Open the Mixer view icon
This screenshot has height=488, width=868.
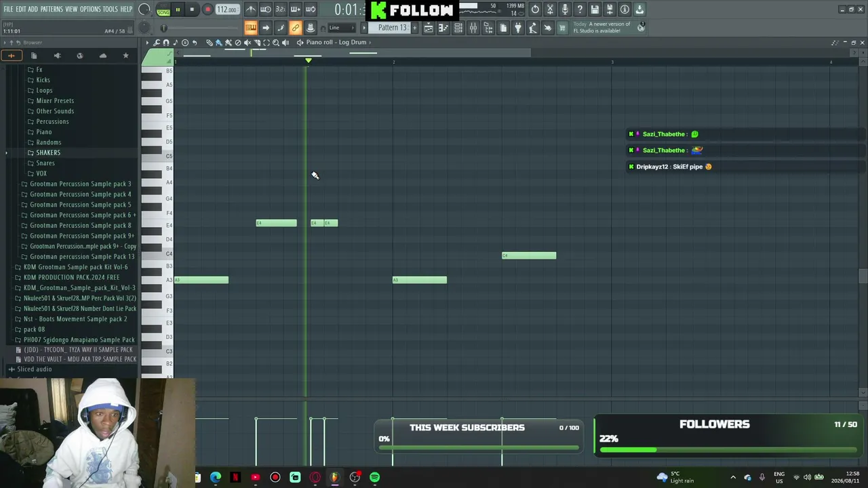(x=473, y=28)
